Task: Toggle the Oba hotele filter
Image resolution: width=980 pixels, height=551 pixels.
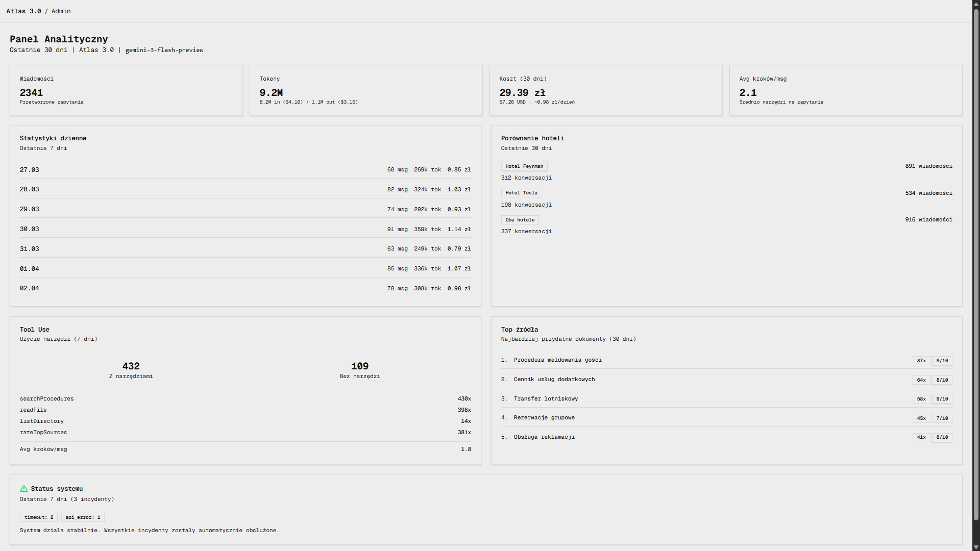Action: (520, 219)
